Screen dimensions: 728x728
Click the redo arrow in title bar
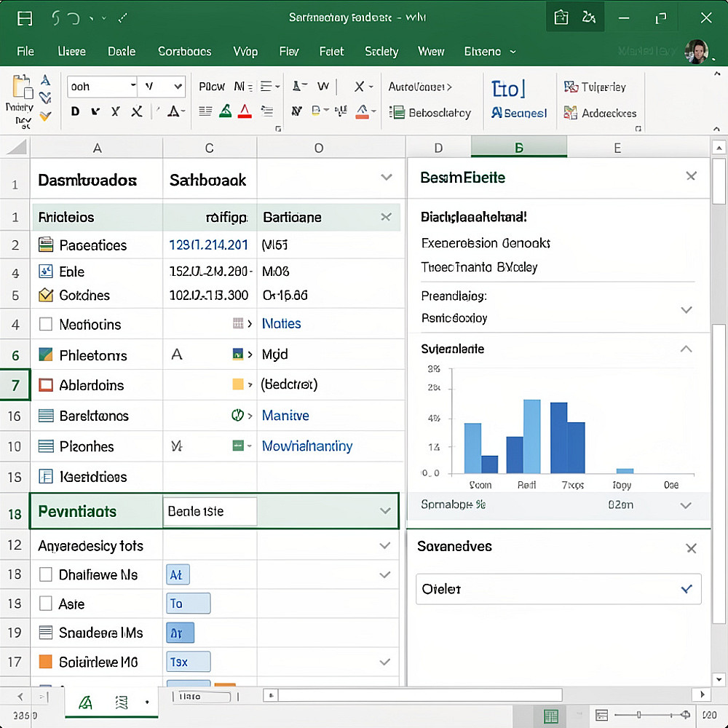coord(74,19)
